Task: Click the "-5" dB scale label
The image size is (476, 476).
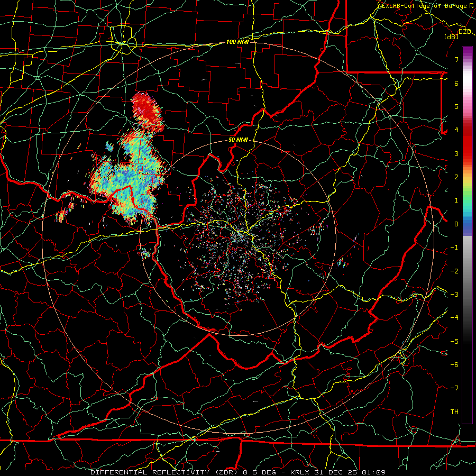Action: tap(454, 342)
